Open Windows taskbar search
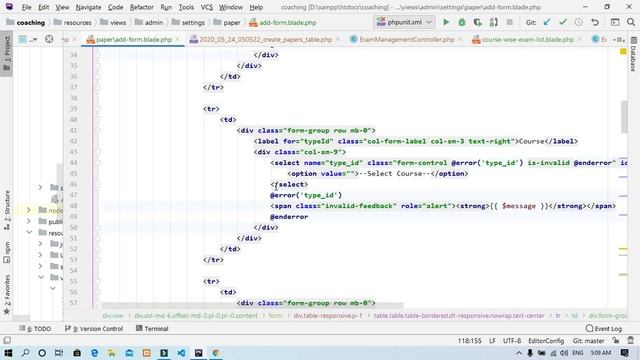 pos(25,353)
